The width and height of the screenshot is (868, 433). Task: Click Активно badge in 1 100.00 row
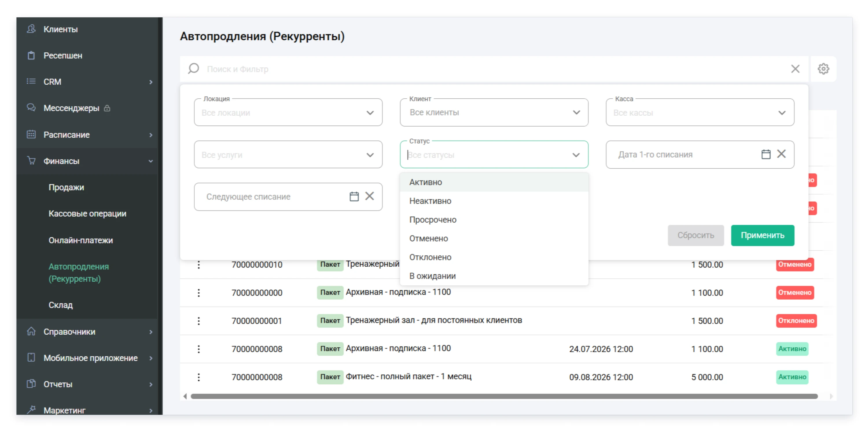[792, 349]
